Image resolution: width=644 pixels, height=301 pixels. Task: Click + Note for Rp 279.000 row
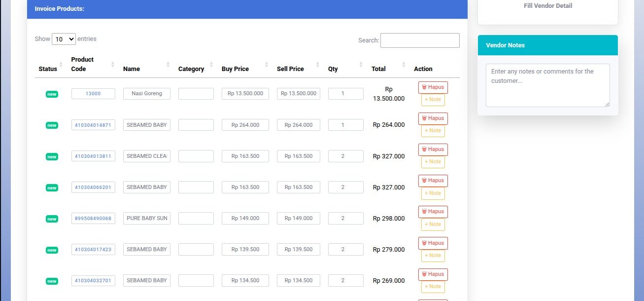(x=433, y=256)
